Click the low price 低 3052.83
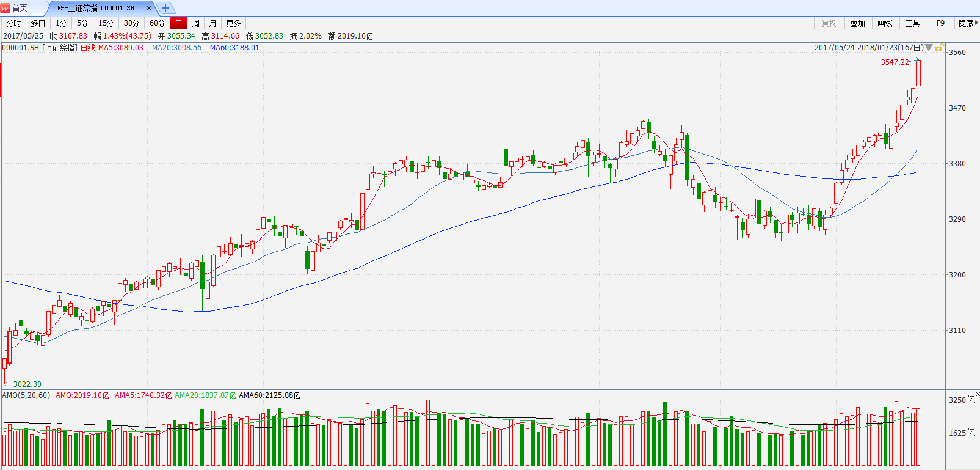This screenshot has width=980, height=470. pos(264,36)
